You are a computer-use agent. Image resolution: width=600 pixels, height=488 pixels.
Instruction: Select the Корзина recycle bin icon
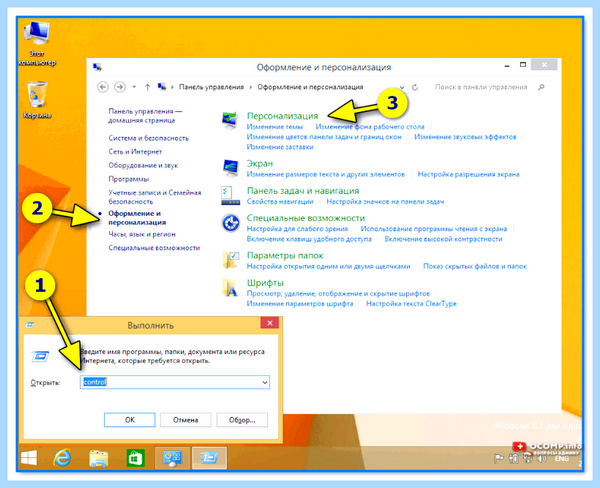[37, 100]
